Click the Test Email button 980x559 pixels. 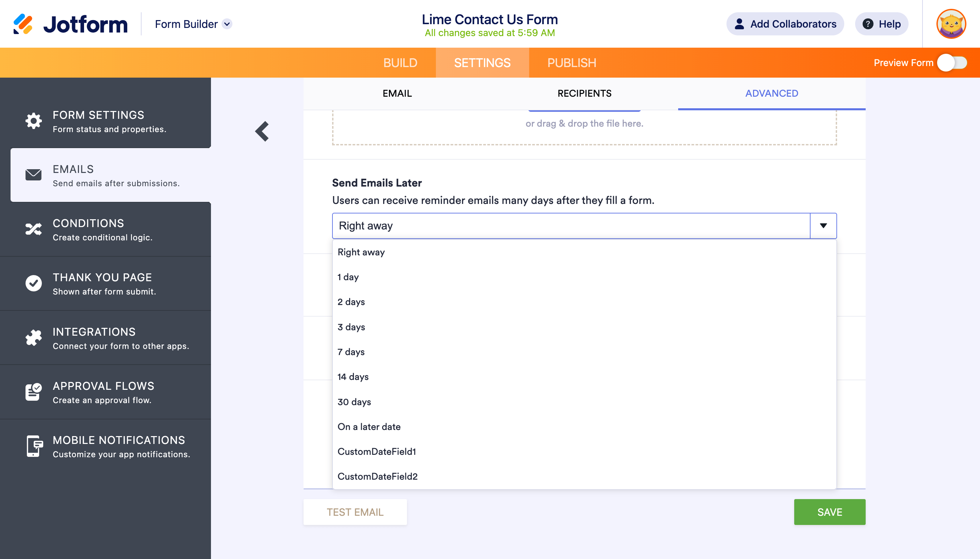(x=355, y=512)
